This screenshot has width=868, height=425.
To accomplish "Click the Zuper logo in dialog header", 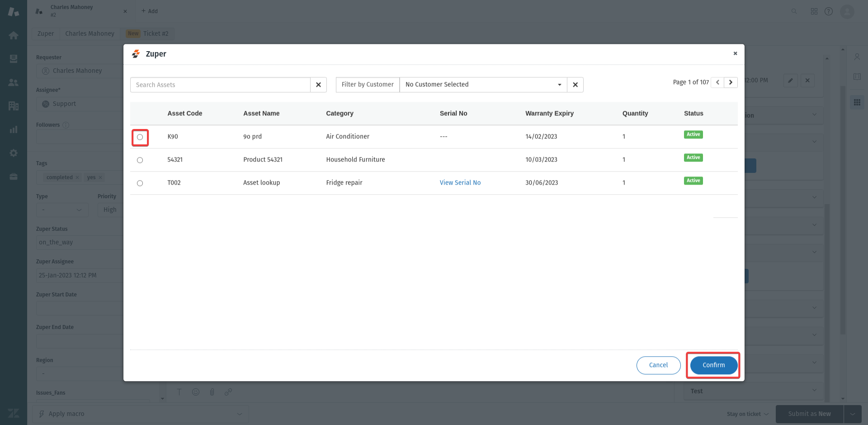I will [x=136, y=54].
